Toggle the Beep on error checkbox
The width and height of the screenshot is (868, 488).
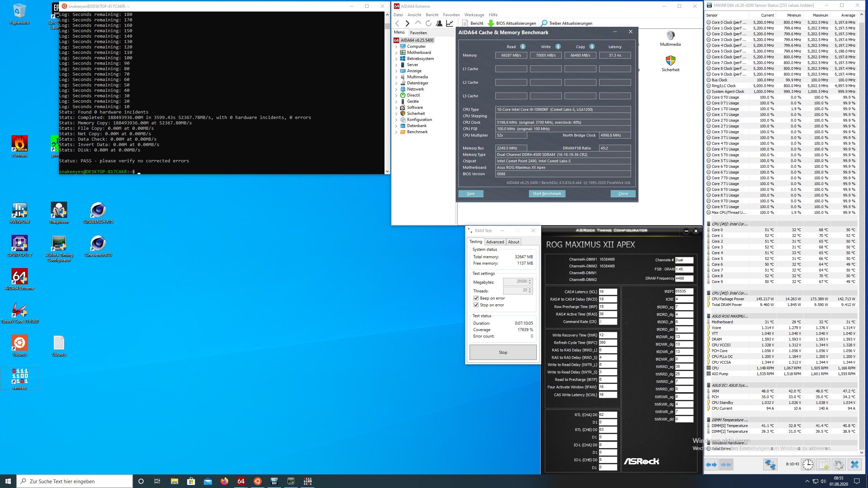(x=476, y=298)
